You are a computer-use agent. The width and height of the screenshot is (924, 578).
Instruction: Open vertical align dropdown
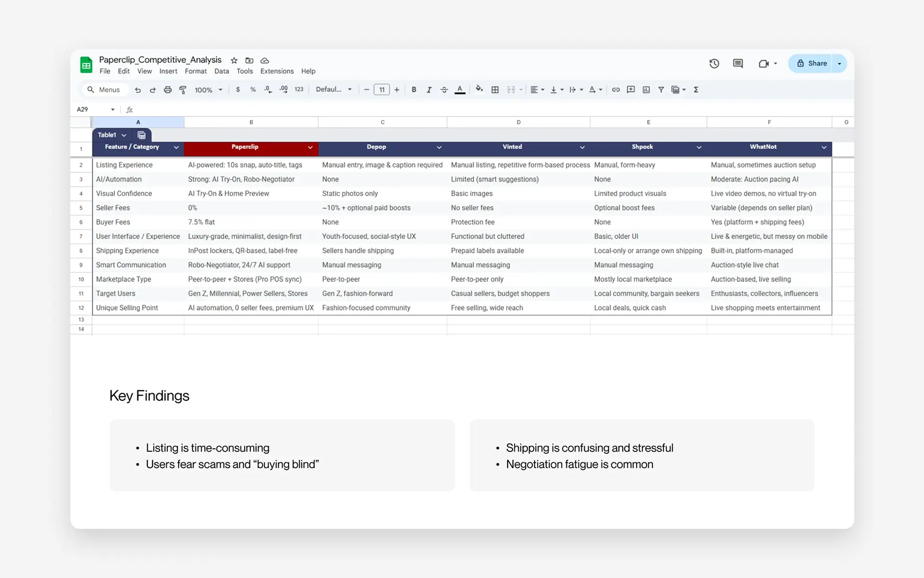[x=557, y=90]
